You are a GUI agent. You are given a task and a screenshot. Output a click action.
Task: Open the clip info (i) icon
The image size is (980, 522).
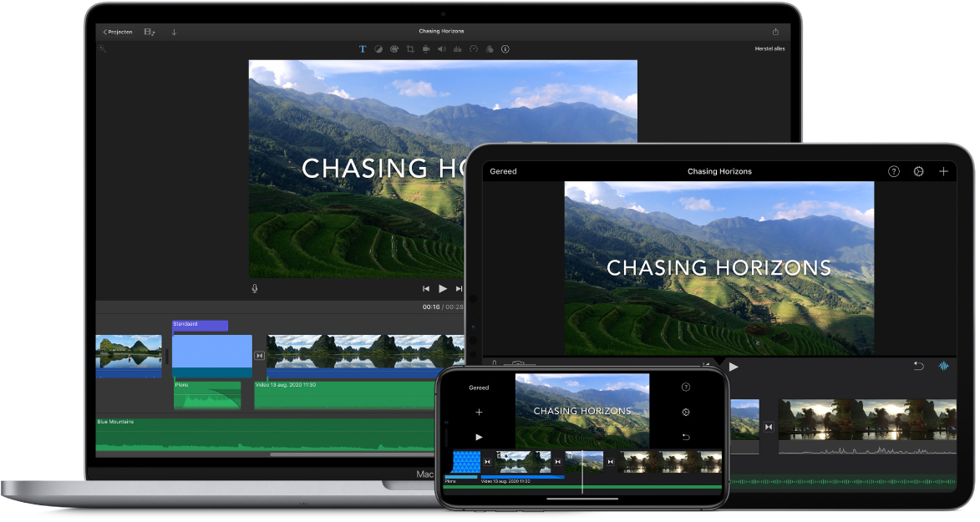click(505, 49)
